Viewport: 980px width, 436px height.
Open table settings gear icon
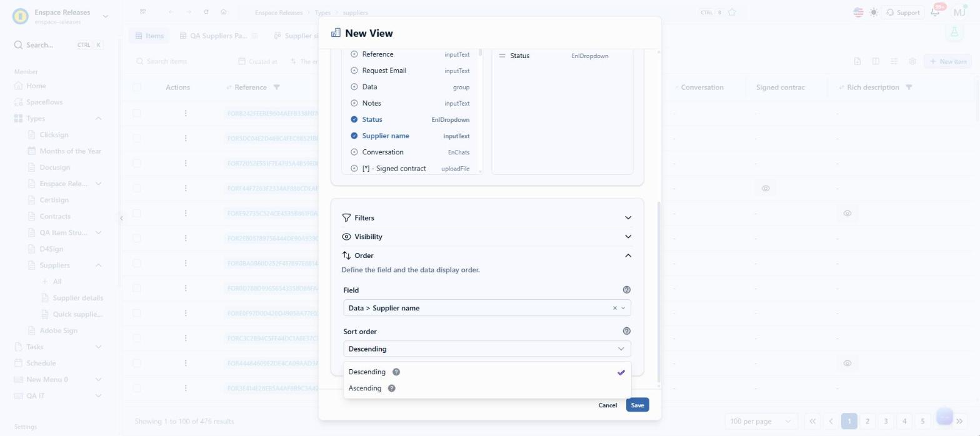tap(912, 61)
